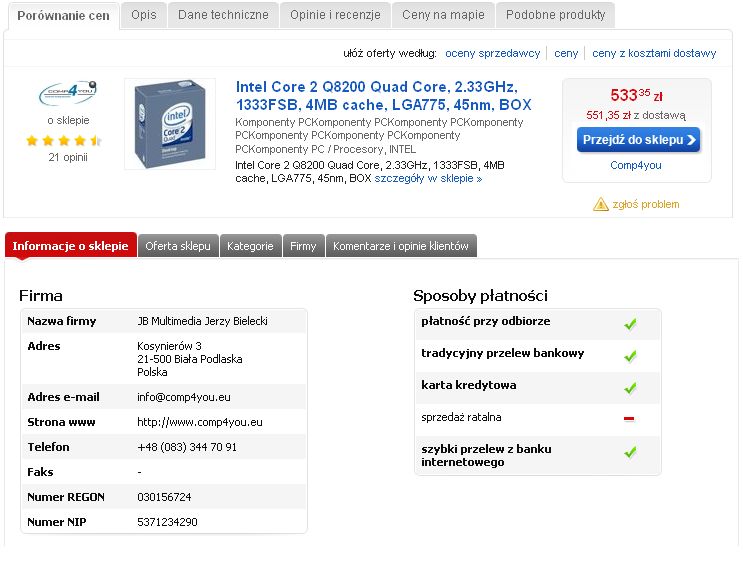The width and height of the screenshot is (743, 565).
Task: Click the checkmark for 'szybki przelew z banku internetowego'
Action: pyautogui.click(x=630, y=452)
